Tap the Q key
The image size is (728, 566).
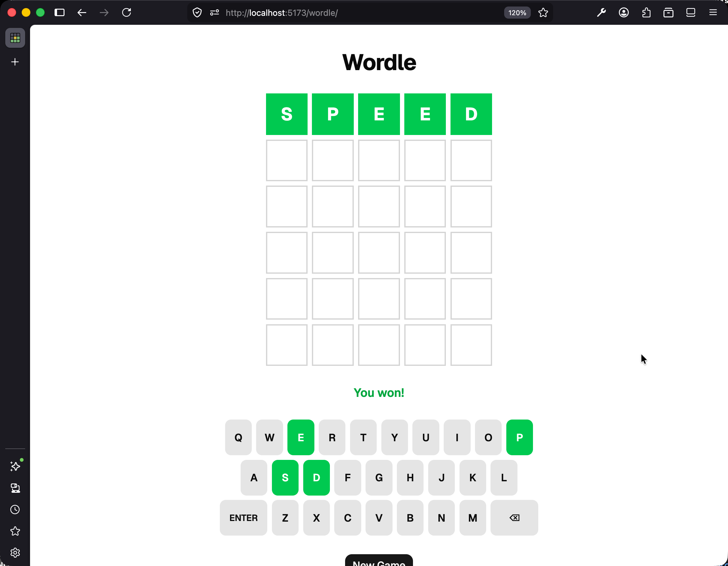pyautogui.click(x=238, y=437)
